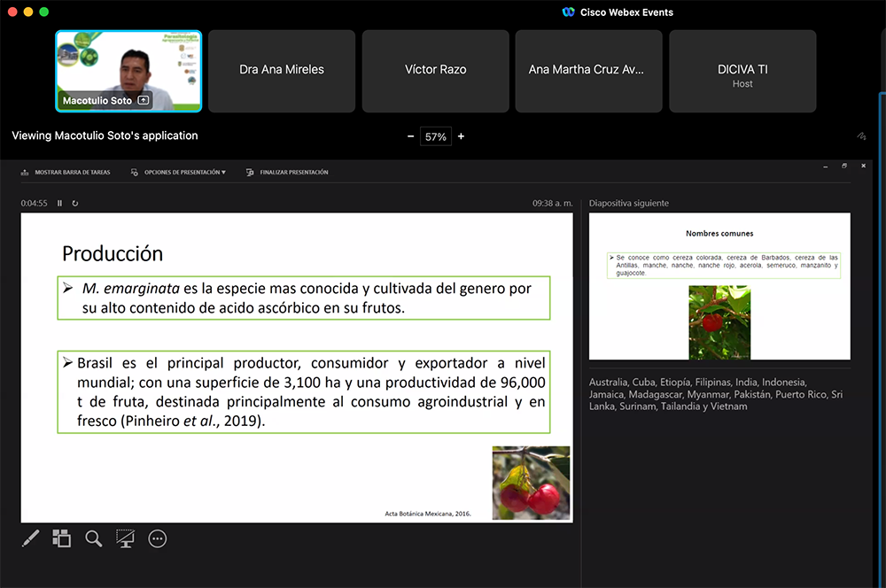Click Mostrar Barra de Tareas
886x588 pixels.
tap(66, 173)
